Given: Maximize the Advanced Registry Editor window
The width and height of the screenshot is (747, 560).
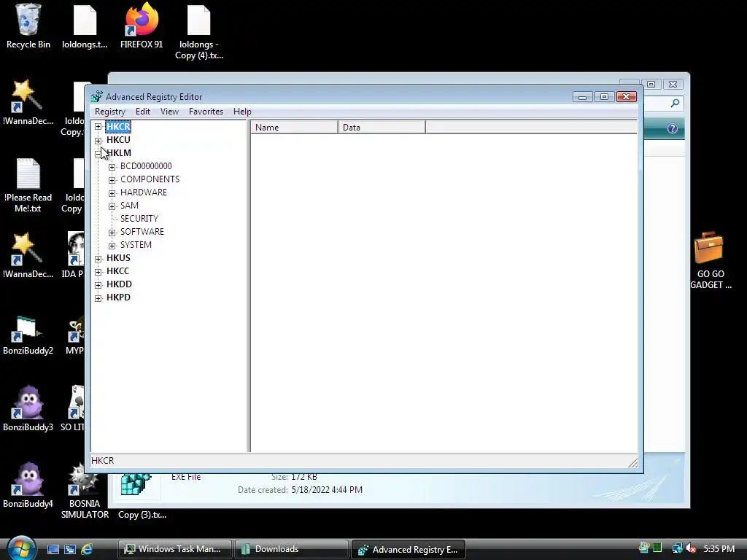Looking at the screenshot, I should 604,97.
